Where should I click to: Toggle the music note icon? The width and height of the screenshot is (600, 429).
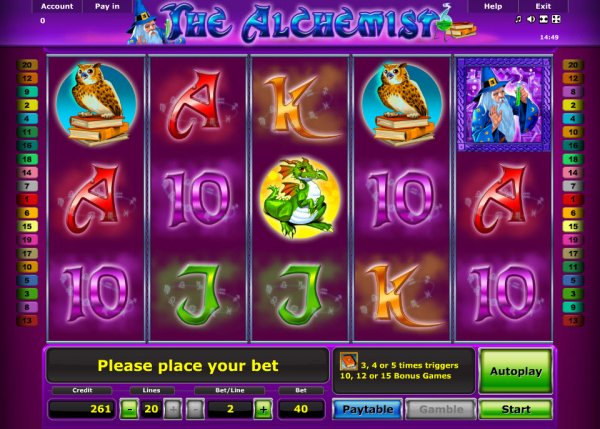point(518,19)
